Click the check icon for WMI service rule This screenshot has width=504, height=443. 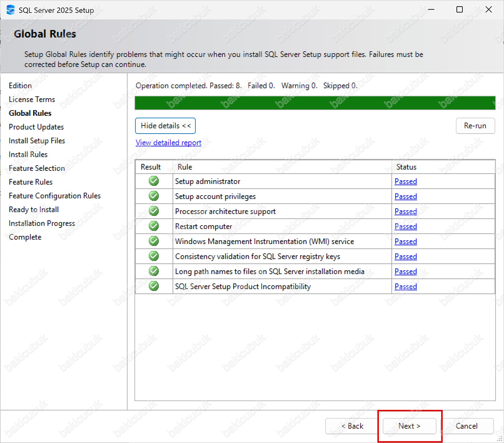[154, 241]
